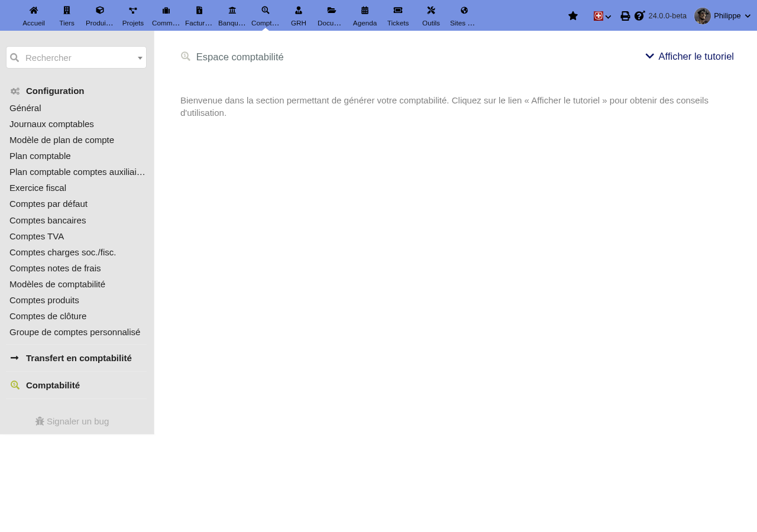
Task: Click the Philippe username label
Action: [727, 16]
